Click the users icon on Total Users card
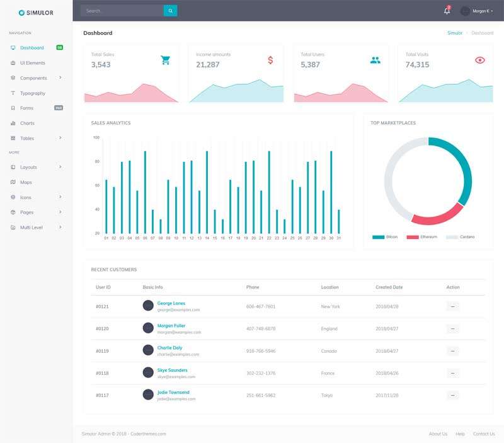The width and height of the screenshot is (504, 443). click(x=374, y=59)
